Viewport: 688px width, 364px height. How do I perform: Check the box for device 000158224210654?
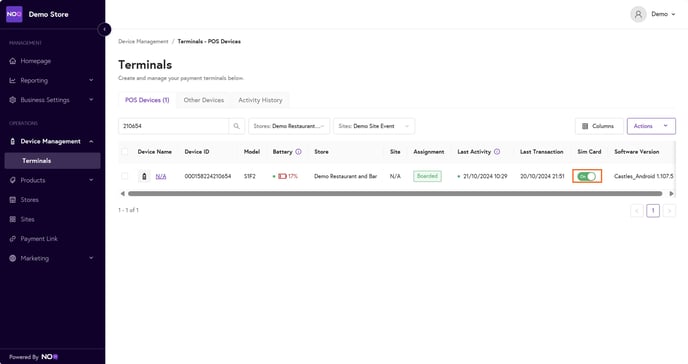[x=125, y=176]
